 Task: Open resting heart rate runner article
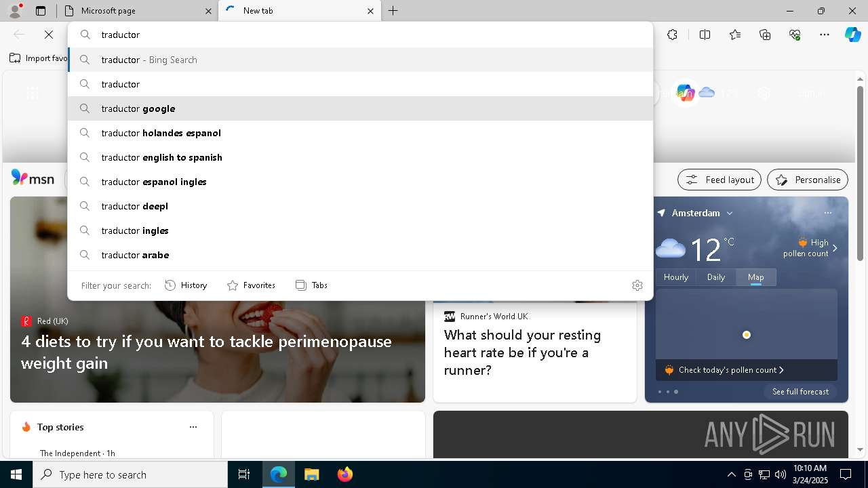click(x=522, y=352)
